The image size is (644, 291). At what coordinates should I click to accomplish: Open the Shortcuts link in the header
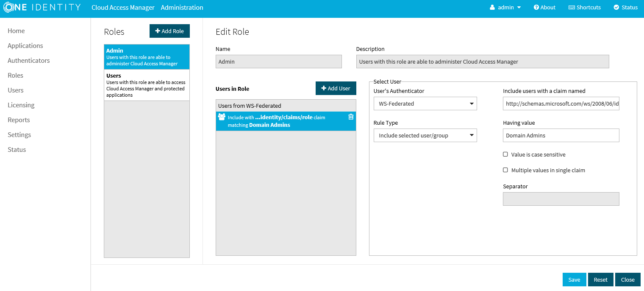(585, 7)
